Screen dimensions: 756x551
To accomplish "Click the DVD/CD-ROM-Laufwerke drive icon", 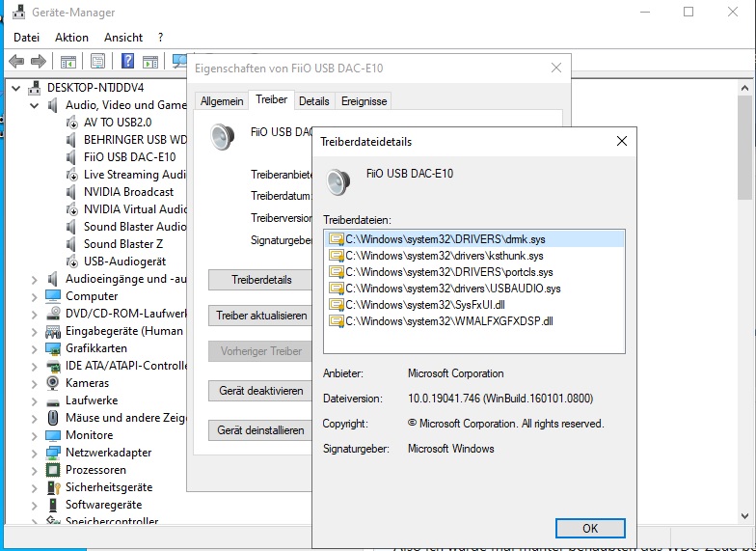I will click(53, 313).
